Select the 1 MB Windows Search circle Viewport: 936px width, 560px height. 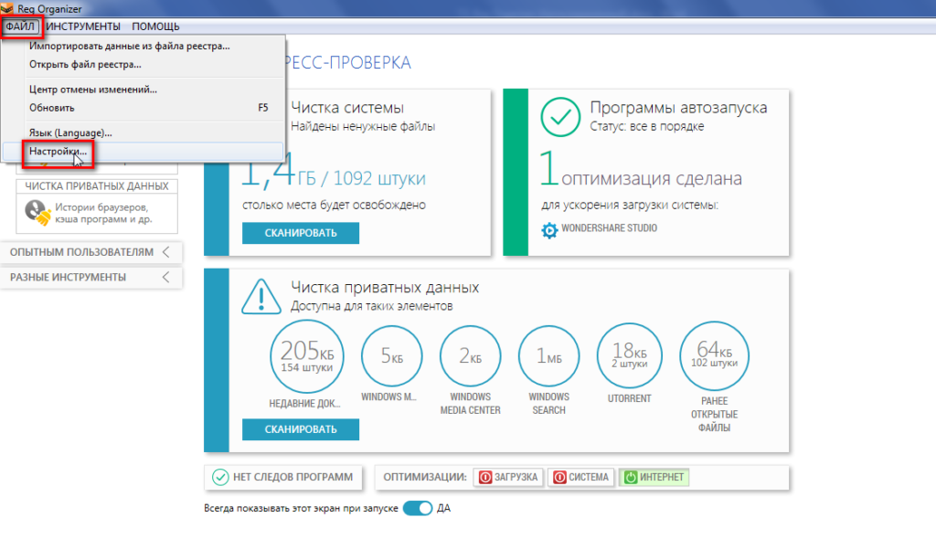pyautogui.click(x=548, y=357)
